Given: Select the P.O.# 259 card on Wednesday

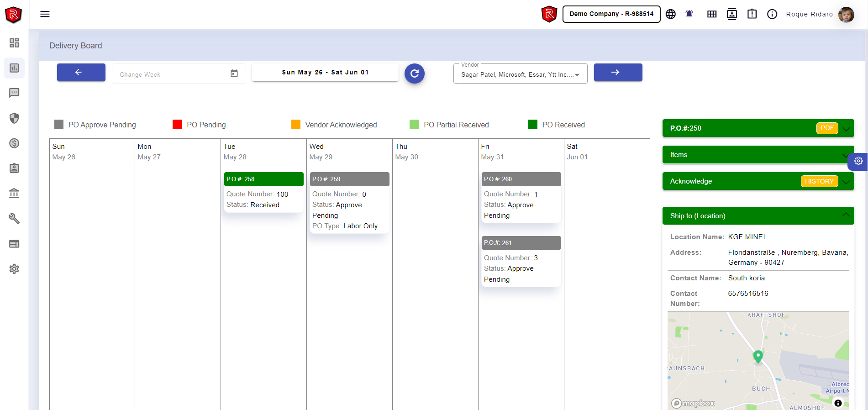Looking at the screenshot, I should 349,179.
